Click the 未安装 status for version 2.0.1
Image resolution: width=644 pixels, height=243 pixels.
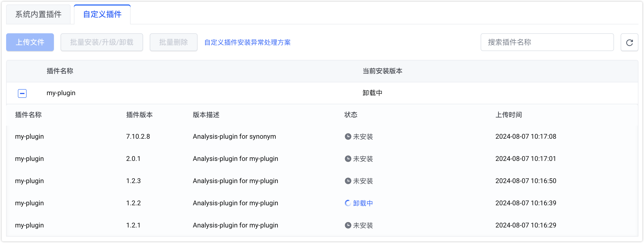click(363, 159)
